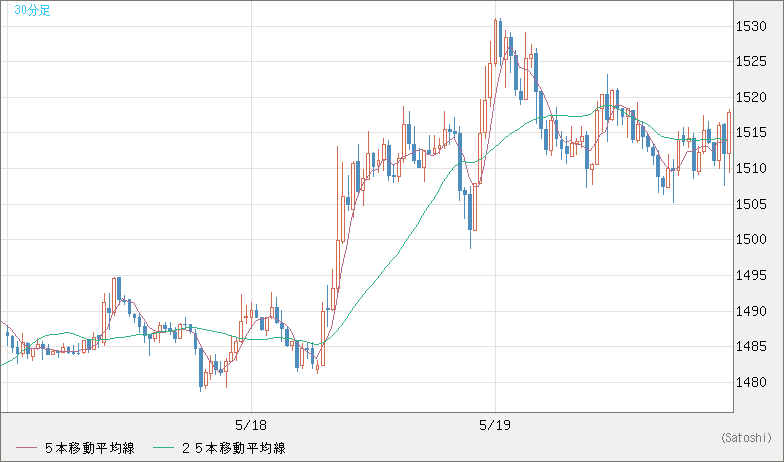Image resolution: width=784 pixels, height=462 pixels.
Task: Click the 1520 price axis label
Action: [x=751, y=98]
